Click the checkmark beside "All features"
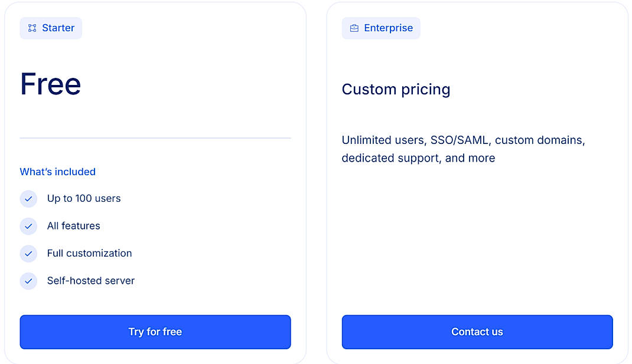 pos(28,226)
